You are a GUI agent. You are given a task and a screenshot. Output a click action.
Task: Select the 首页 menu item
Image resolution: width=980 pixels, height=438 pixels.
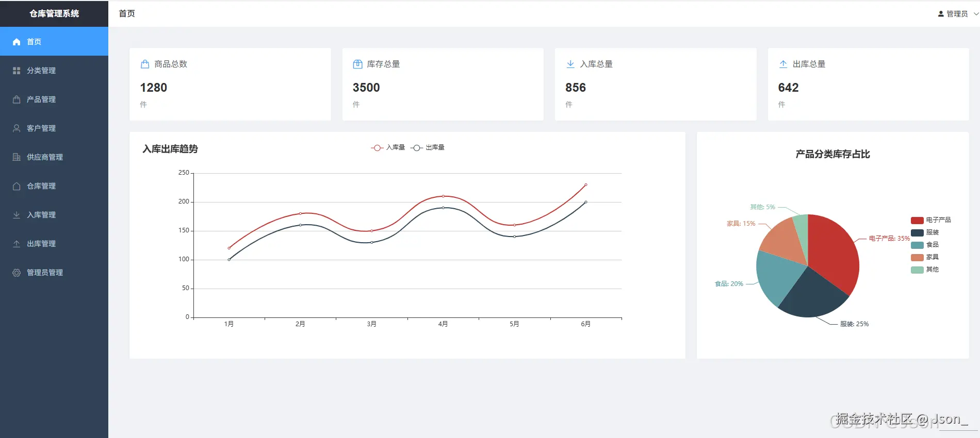click(x=54, y=42)
